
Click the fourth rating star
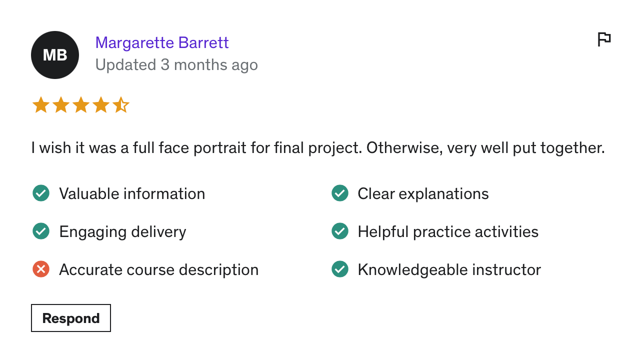(101, 105)
